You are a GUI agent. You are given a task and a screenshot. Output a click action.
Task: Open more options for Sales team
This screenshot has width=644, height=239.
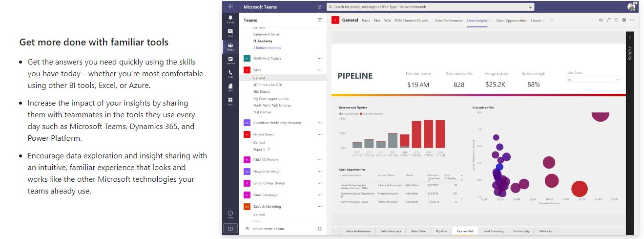pos(320,70)
